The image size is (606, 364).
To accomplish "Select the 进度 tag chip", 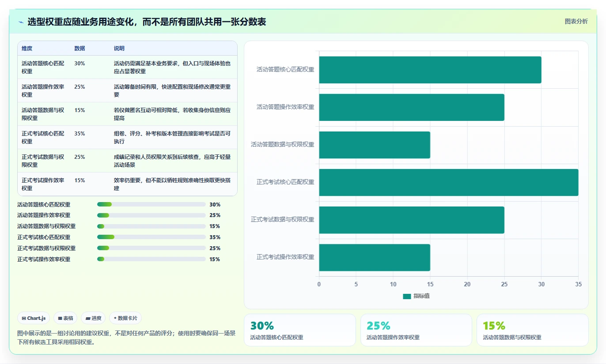I will click(93, 318).
